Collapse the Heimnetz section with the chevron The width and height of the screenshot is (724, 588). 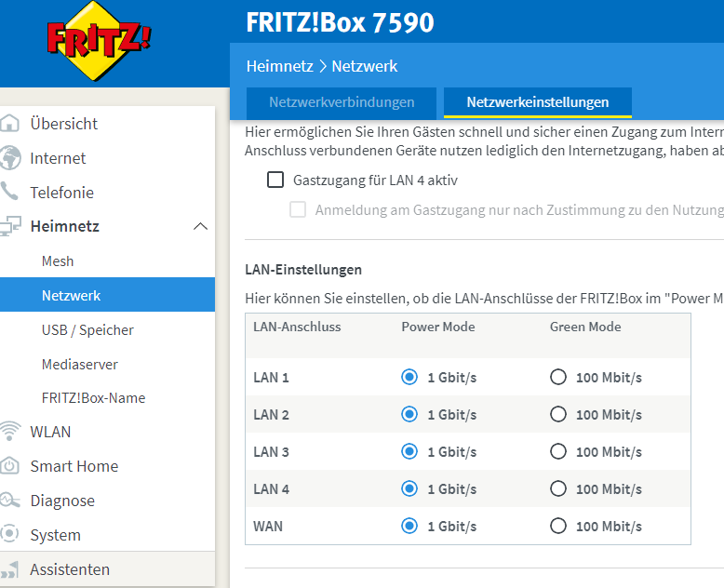coord(200,226)
